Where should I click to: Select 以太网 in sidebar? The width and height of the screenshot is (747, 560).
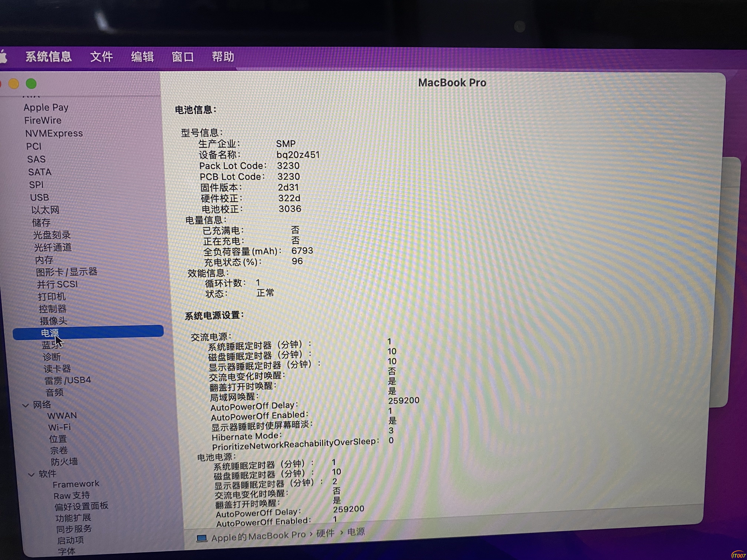point(45,210)
